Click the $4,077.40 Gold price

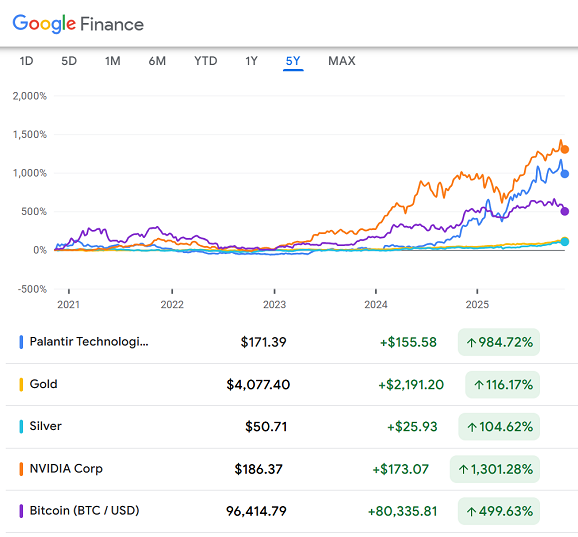click(258, 385)
